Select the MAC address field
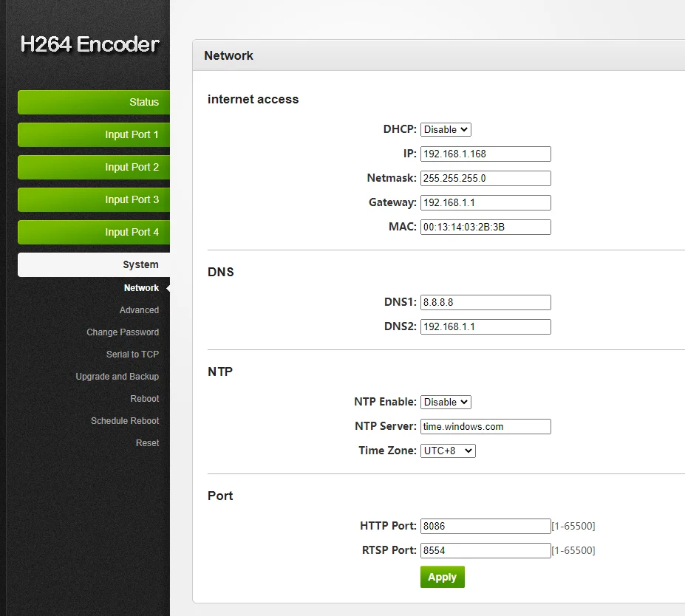Image resolution: width=685 pixels, height=616 pixels. (485, 227)
